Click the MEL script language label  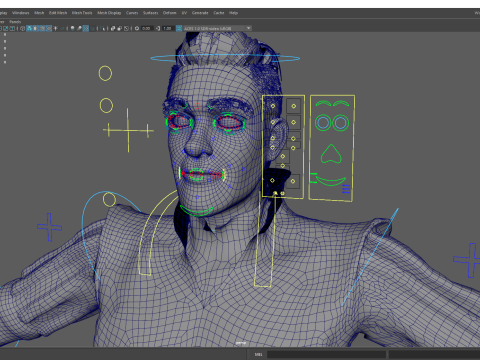258,354
